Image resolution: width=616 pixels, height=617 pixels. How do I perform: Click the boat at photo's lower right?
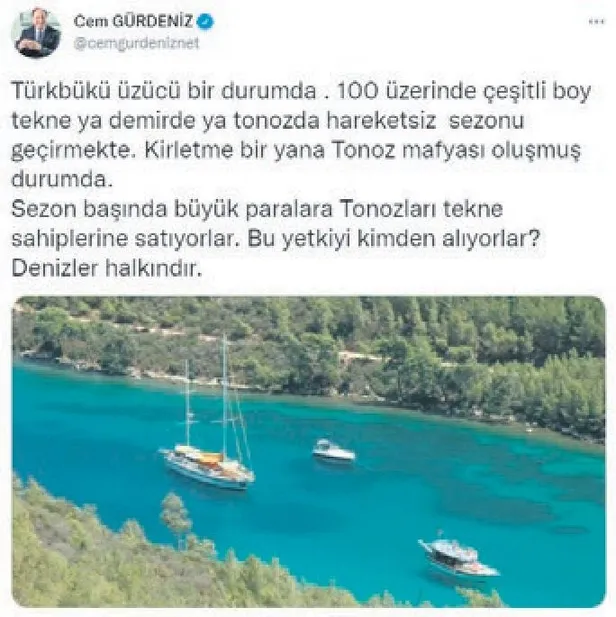pyautogui.click(x=458, y=555)
